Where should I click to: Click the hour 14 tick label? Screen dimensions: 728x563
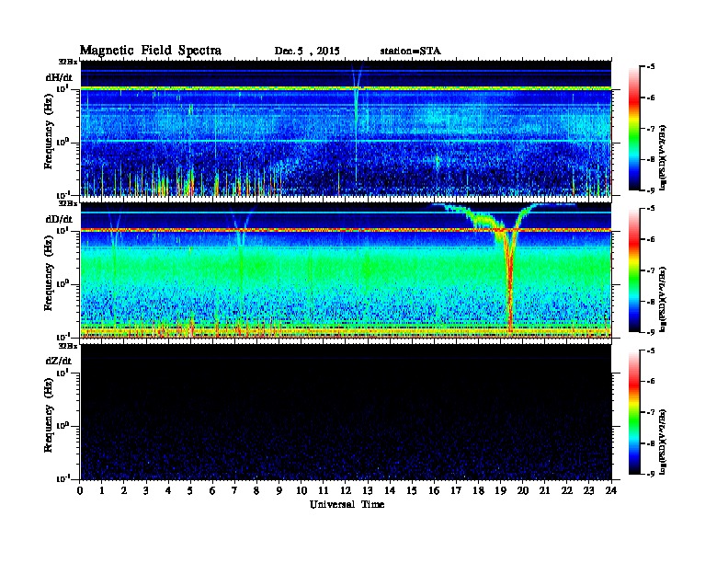[x=390, y=491]
